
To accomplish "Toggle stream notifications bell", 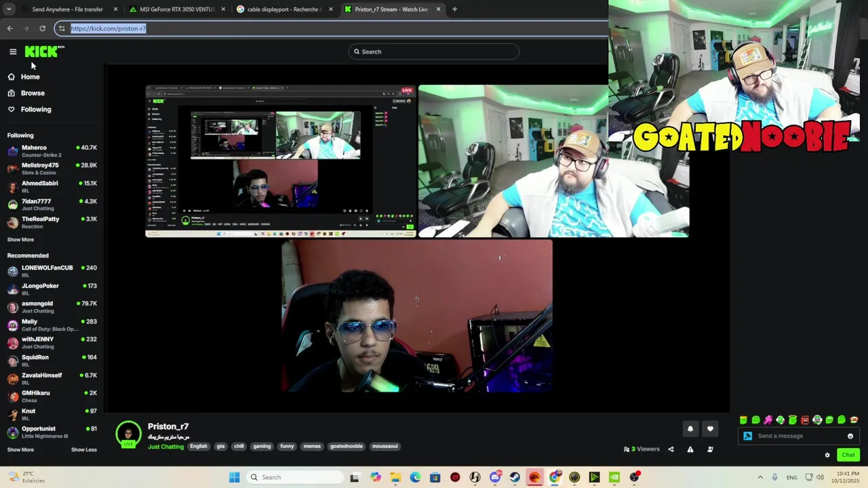I will tap(690, 428).
